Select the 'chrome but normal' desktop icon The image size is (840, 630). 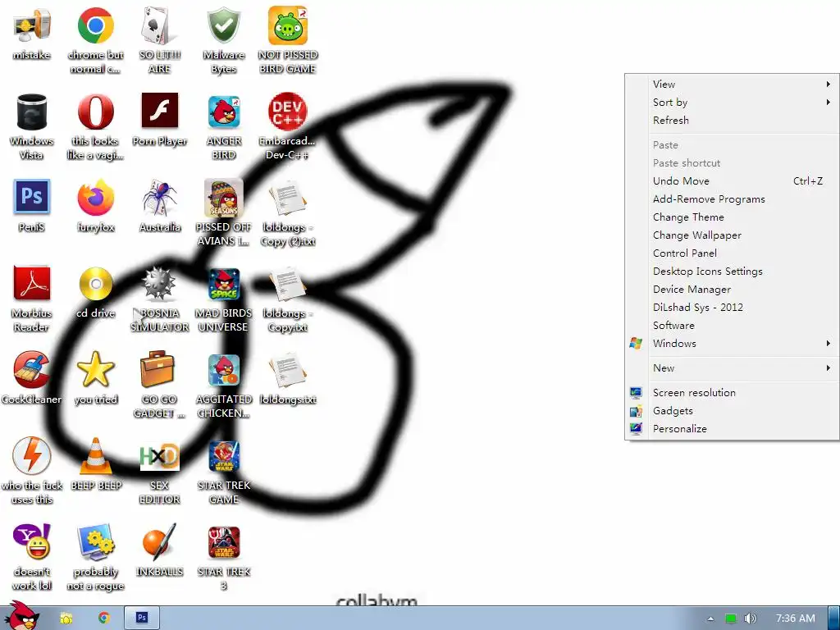[95, 40]
